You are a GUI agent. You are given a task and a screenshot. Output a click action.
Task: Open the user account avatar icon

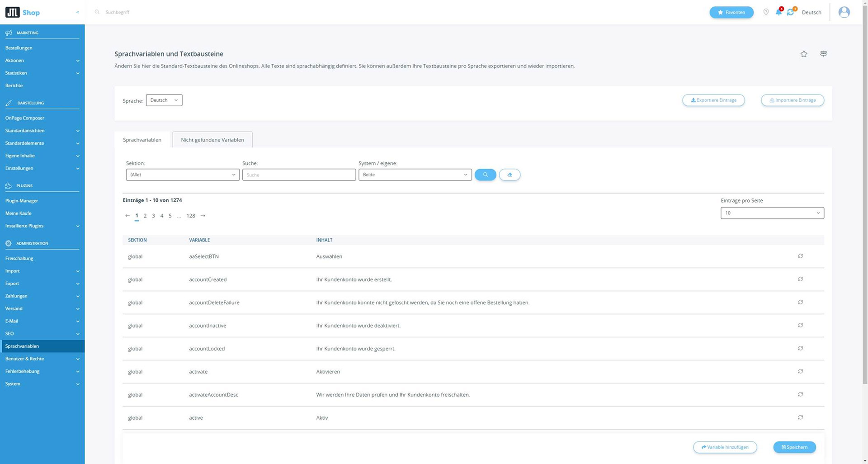coord(844,12)
